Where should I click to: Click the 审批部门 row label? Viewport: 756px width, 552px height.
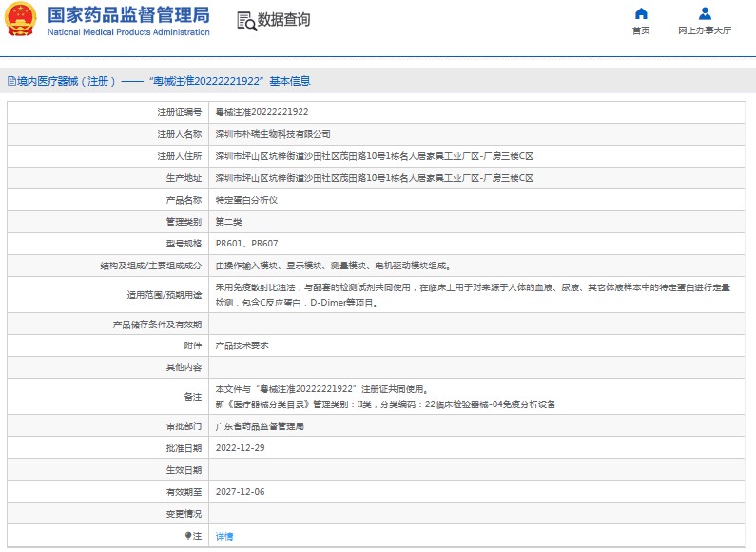pyautogui.click(x=184, y=426)
